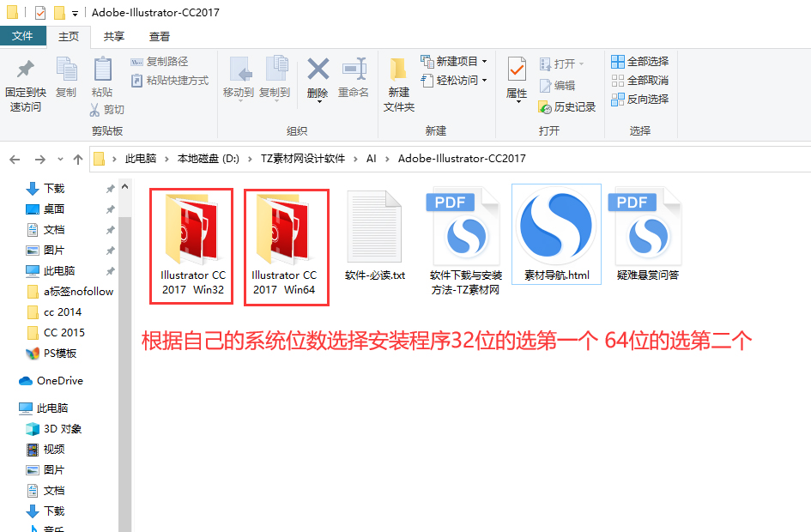This screenshot has width=811, height=532.
Task: Select the 软件下载与安装方法-TZ素材网 PDF
Action: 465,242
